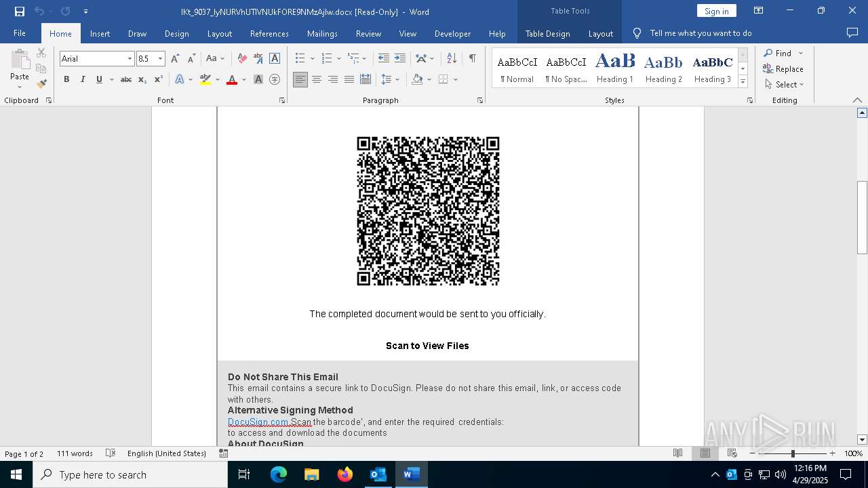The width and height of the screenshot is (868, 488).
Task: Switch to Outlook in the taskbar
Action: coord(378,474)
